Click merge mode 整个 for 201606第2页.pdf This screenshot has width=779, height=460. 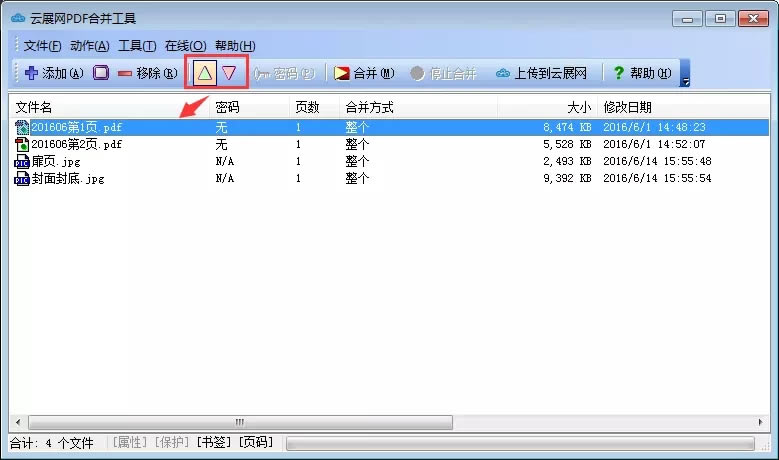(357, 144)
